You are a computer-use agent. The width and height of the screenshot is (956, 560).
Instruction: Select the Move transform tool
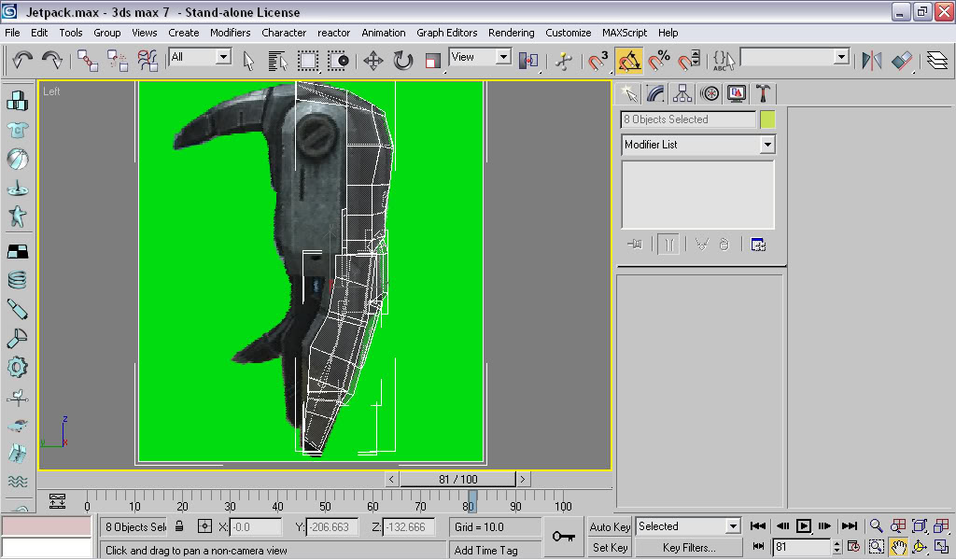click(373, 62)
